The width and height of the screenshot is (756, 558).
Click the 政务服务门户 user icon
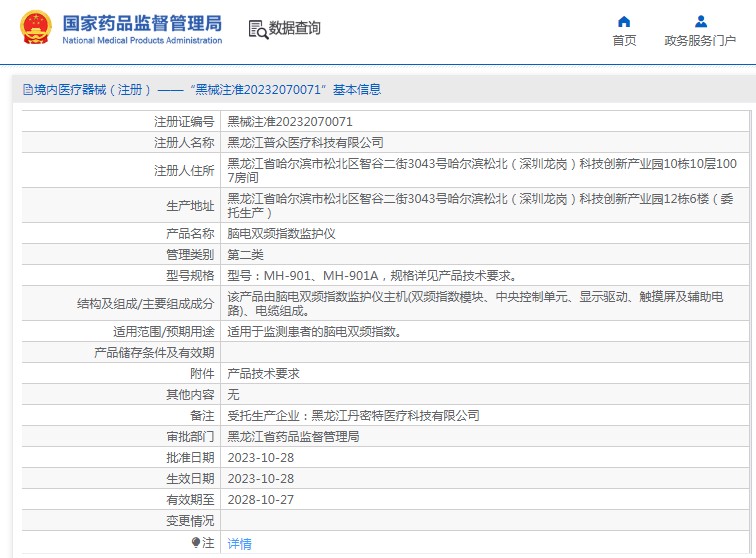(701, 22)
